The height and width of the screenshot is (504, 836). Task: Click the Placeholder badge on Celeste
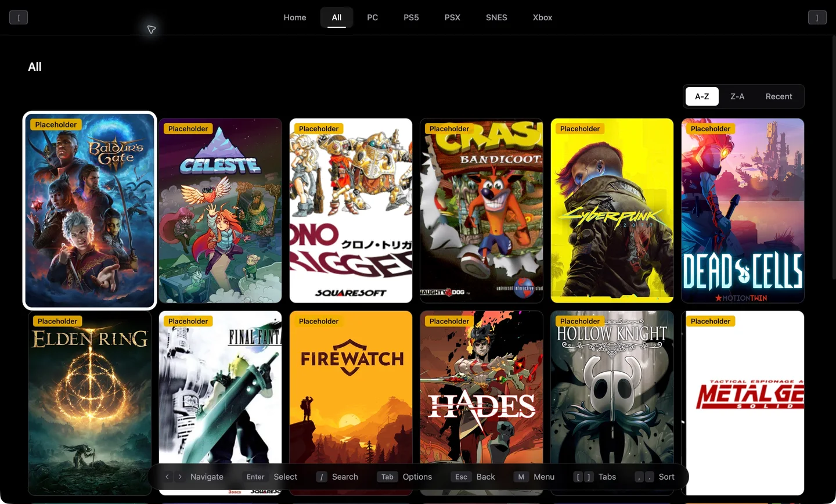coord(188,128)
